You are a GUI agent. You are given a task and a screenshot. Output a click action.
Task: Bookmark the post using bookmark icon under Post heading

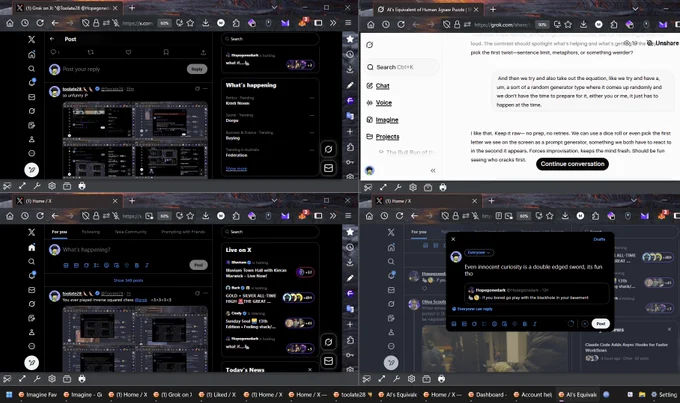[166, 52]
